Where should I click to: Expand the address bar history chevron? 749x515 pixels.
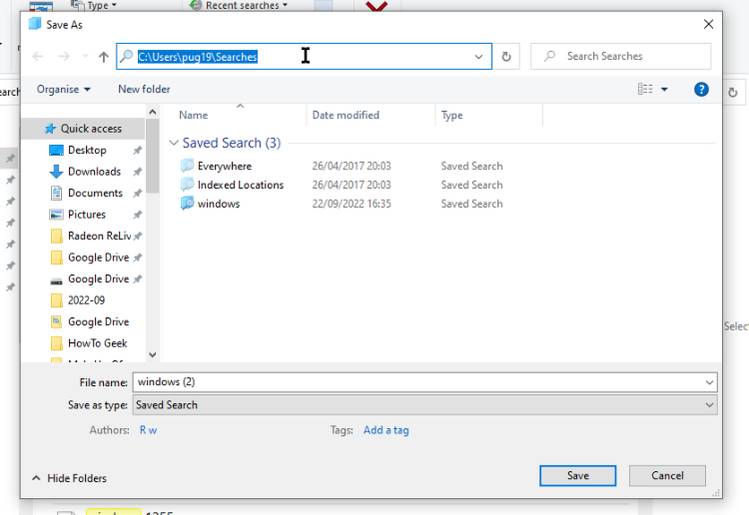(x=478, y=57)
